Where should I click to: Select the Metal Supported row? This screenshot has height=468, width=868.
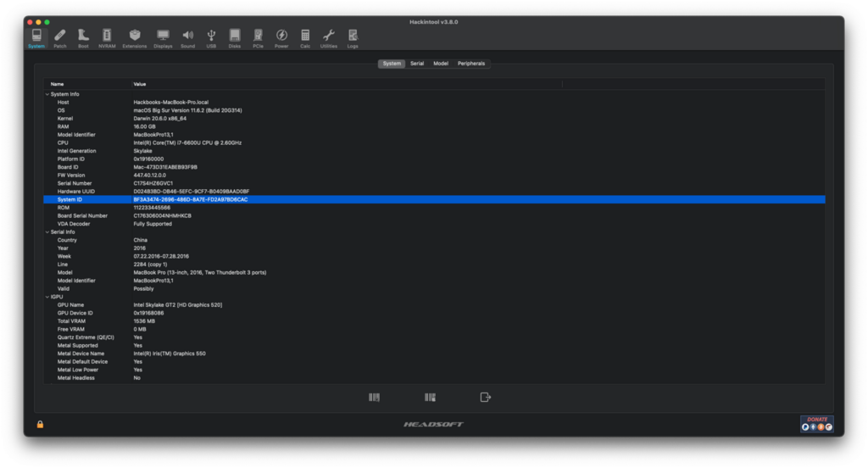435,346
